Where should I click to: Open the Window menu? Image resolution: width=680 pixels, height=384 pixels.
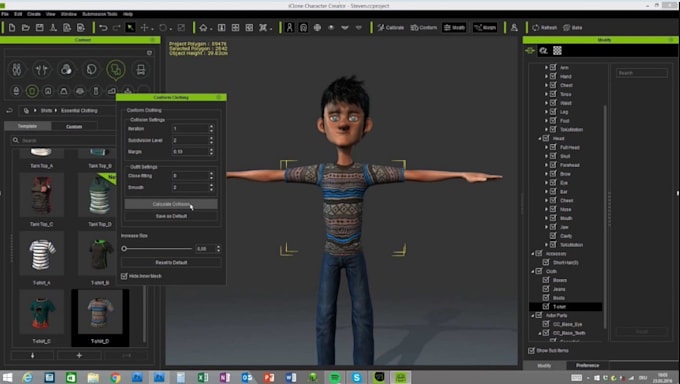point(69,14)
